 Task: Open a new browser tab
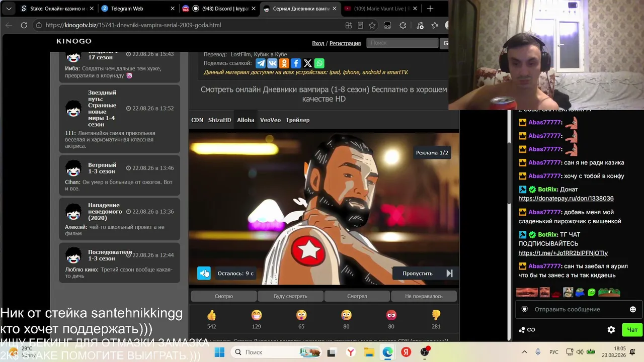tap(430, 9)
